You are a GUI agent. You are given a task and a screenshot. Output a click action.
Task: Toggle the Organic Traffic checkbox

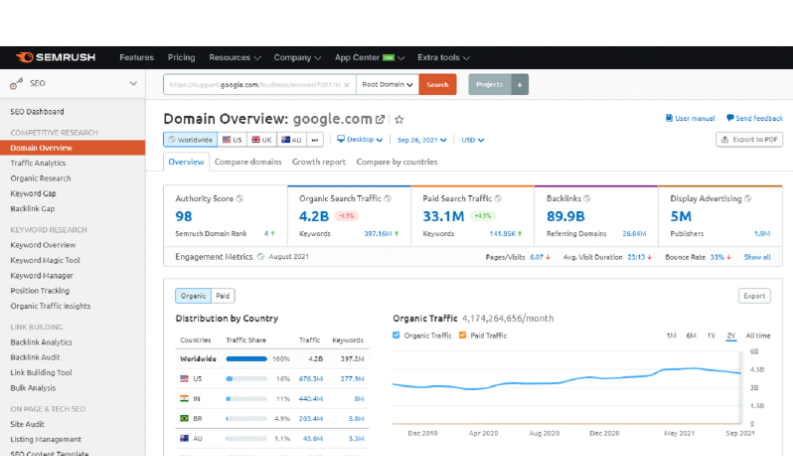point(396,335)
